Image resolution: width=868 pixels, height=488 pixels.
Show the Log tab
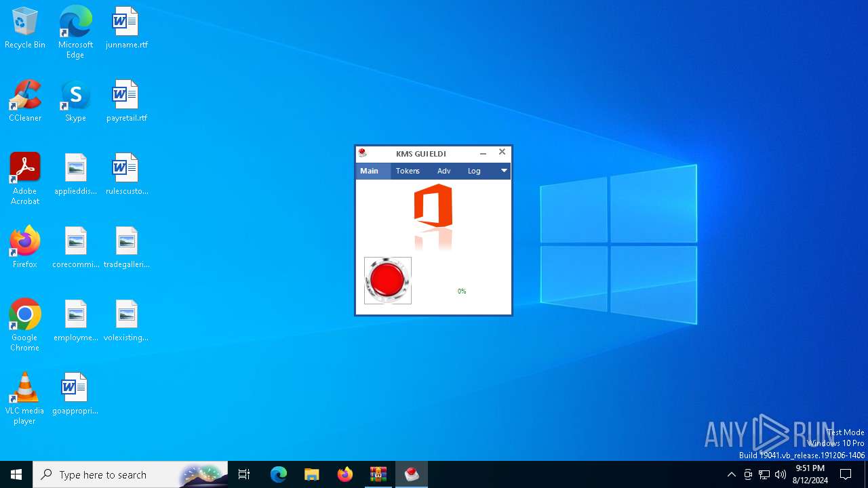coord(474,171)
